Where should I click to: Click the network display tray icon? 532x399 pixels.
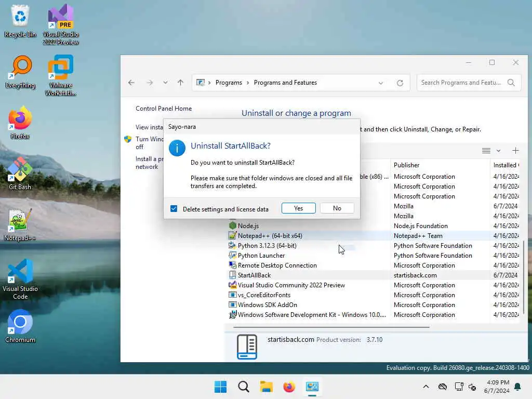459,387
